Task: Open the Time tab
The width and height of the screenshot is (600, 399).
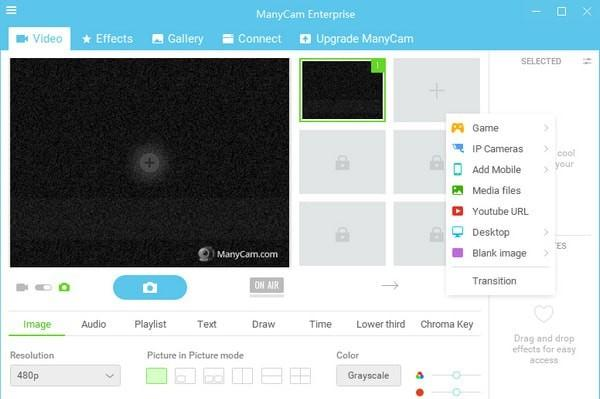Action: (320, 324)
